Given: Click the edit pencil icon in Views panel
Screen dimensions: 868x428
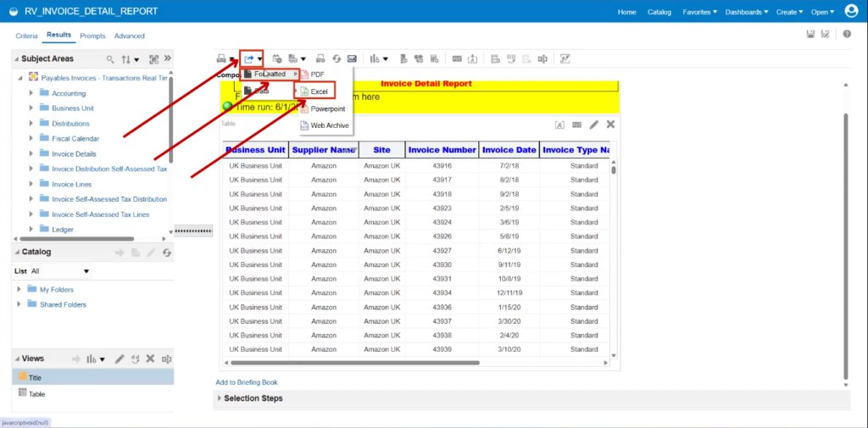Looking at the screenshot, I should (x=120, y=359).
